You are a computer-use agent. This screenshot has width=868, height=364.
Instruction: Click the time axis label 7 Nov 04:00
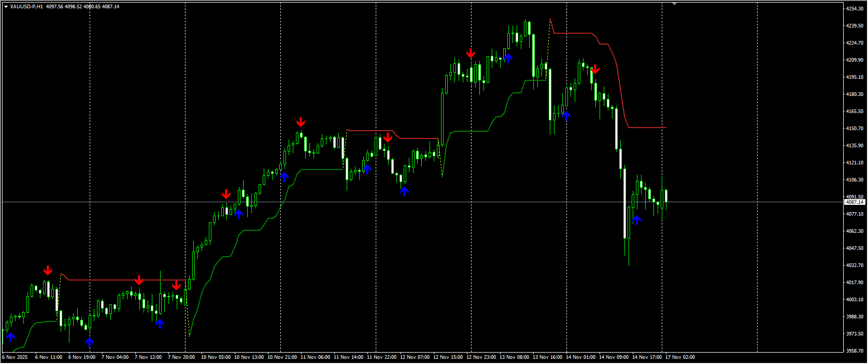coord(115,357)
